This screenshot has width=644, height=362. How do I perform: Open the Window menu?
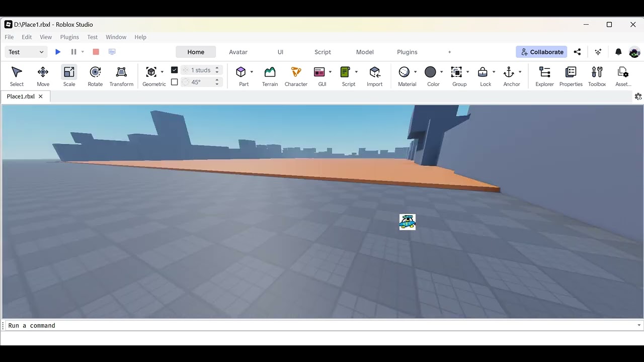tap(116, 37)
